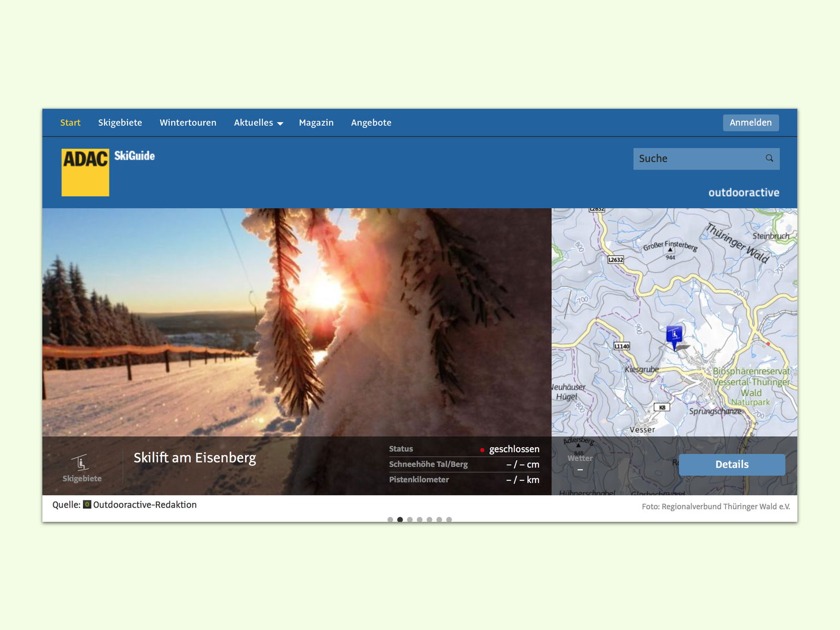Select the first slideshow dot
This screenshot has height=630, width=840.
390,520
